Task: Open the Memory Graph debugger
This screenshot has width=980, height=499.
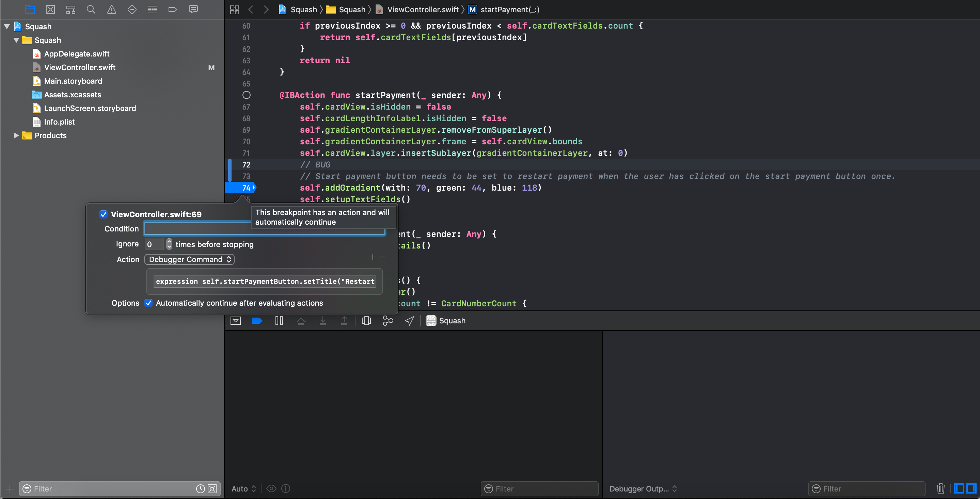Action: coord(388,321)
